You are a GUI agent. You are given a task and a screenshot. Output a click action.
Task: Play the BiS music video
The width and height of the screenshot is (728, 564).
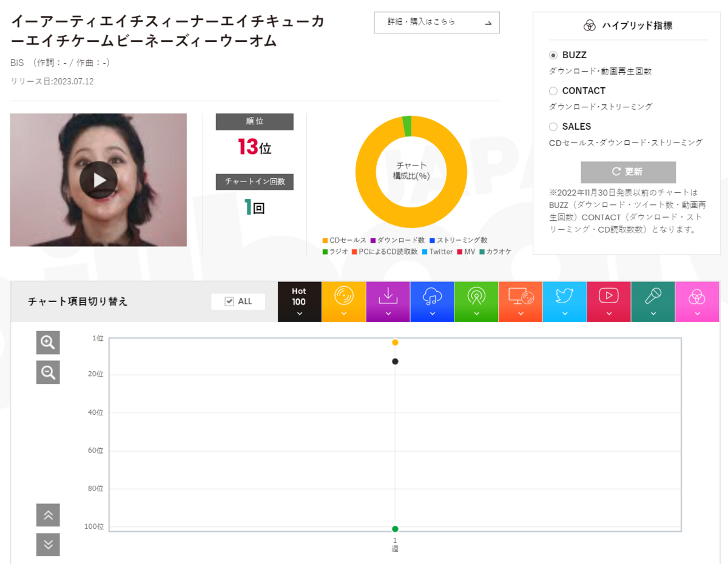[98, 180]
